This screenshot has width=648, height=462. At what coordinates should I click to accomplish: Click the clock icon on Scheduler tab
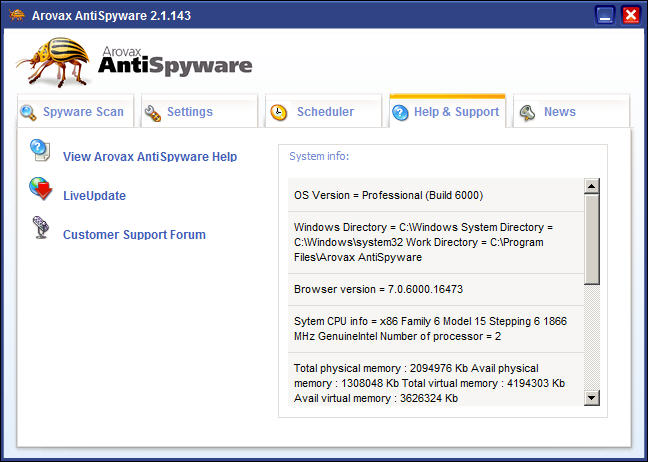point(279,112)
